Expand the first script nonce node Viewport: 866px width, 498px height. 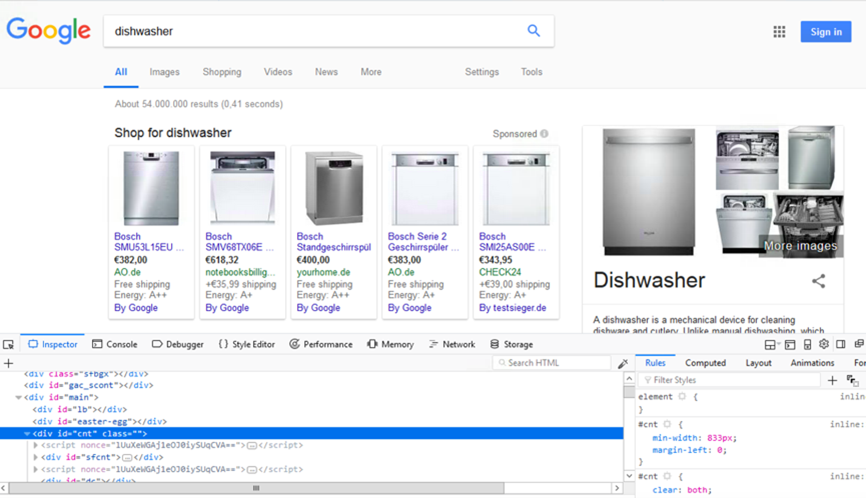36,445
